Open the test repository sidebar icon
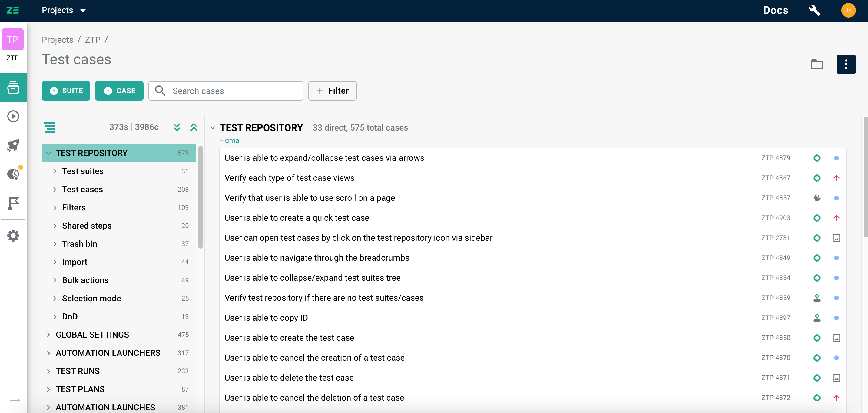The width and height of the screenshot is (868, 413). click(x=13, y=87)
